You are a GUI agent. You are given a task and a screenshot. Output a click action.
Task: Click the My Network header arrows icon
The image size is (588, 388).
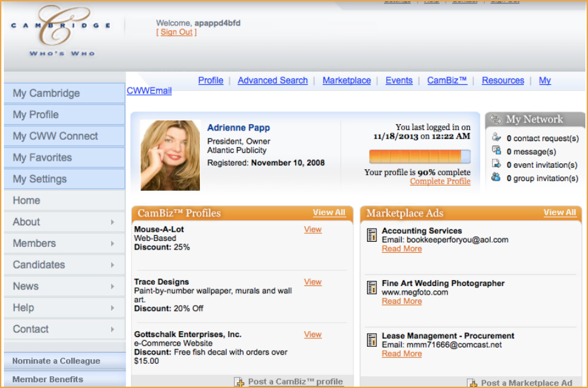(x=496, y=120)
